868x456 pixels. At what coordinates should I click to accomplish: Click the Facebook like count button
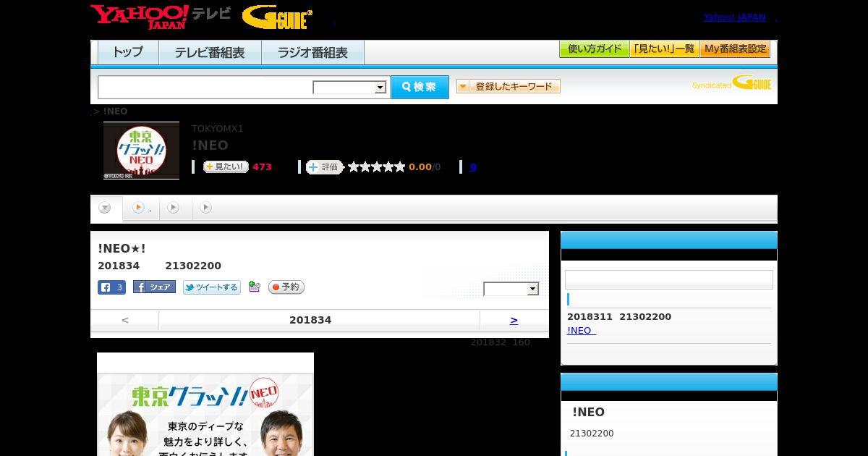[x=111, y=287]
